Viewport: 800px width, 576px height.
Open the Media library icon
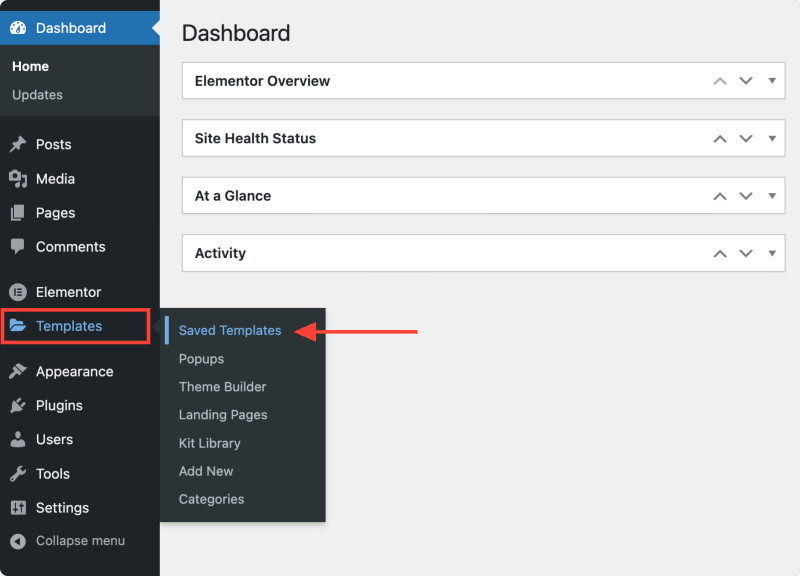18,179
